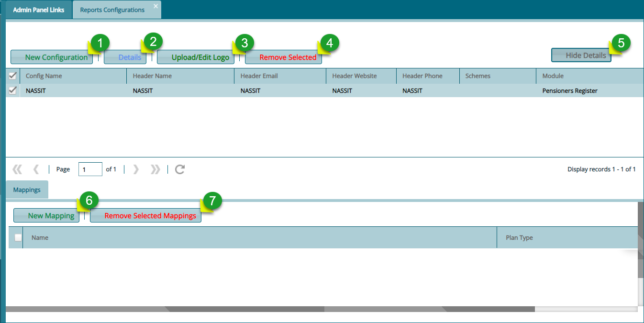The image size is (644, 323).
Task: Jump to last page using double-arrow icon
Action: coord(155,169)
